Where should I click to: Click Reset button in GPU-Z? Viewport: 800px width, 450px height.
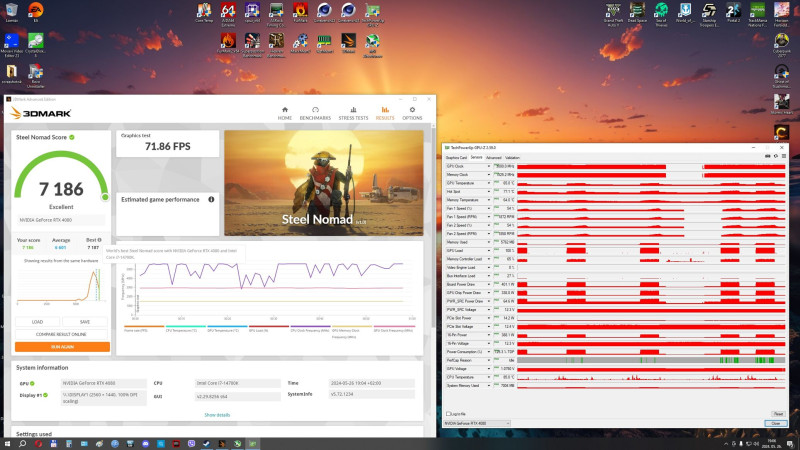(778, 414)
